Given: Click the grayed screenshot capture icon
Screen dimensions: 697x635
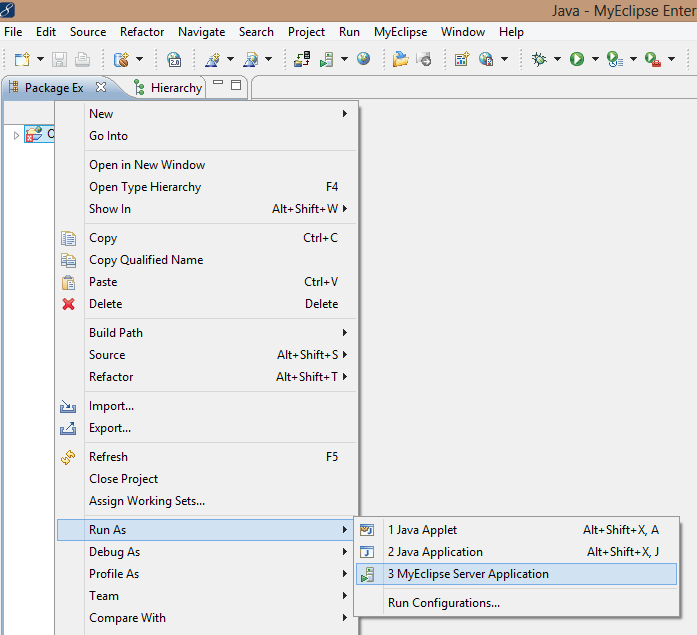Looking at the screenshot, I should pyautogui.click(x=424, y=59).
